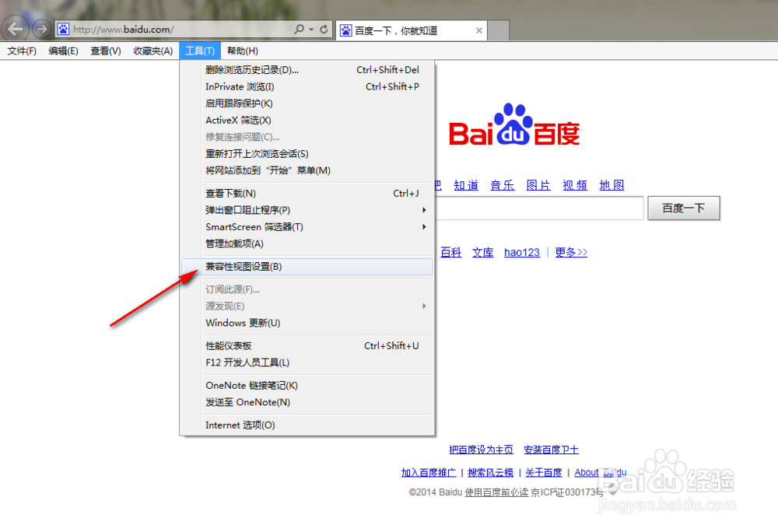Click the 地图 link
778x532 pixels.
point(612,185)
